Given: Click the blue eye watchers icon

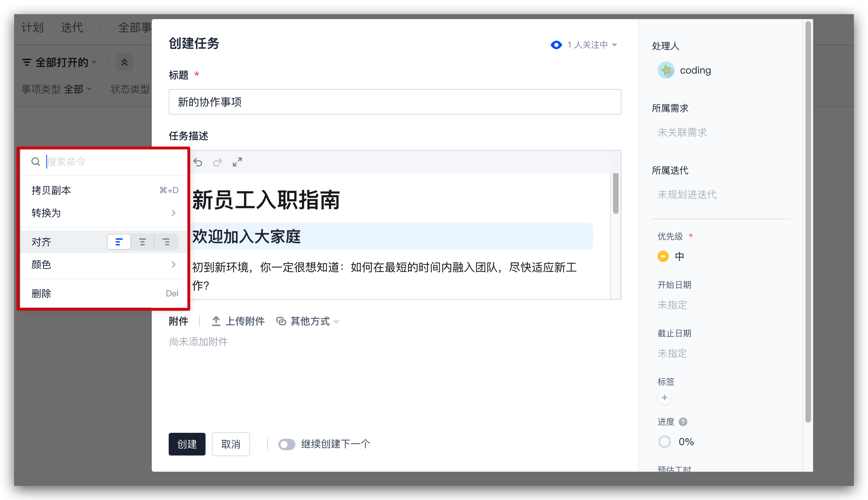Looking at the screenshot, I should coord(556,45).
